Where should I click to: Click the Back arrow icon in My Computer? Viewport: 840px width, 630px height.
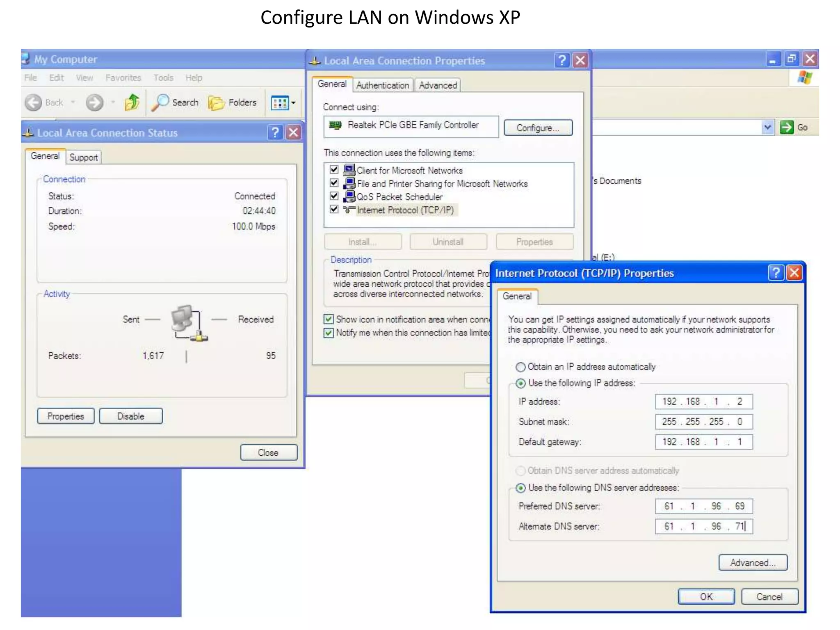pos(33,103)
